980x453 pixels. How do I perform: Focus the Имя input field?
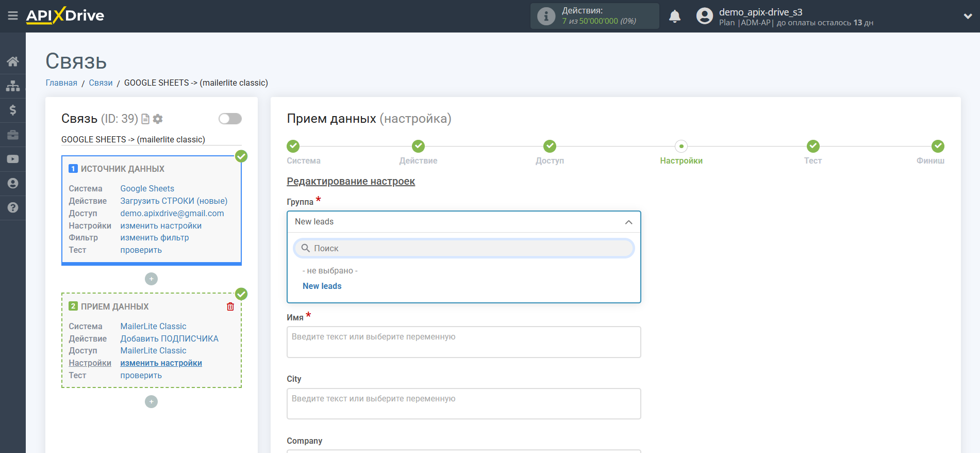tap(463, 342)
